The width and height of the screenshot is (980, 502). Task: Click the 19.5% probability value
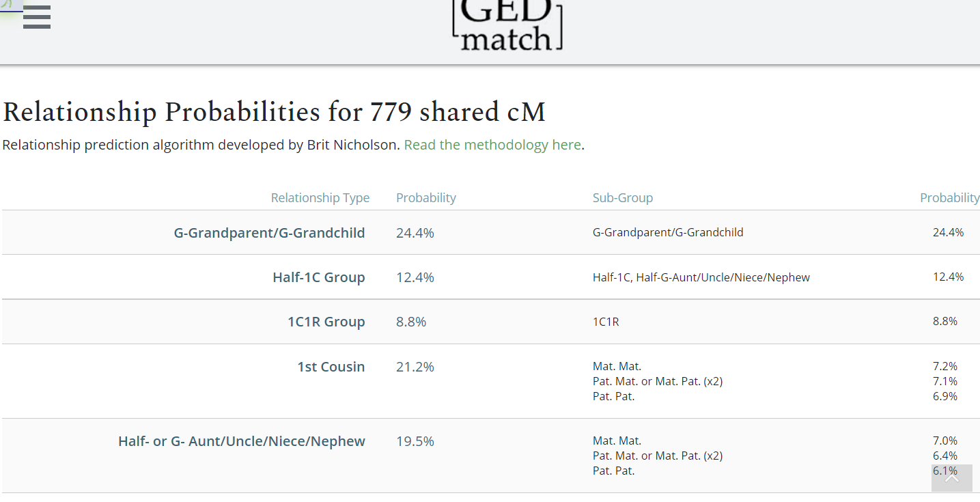[415, 441]
